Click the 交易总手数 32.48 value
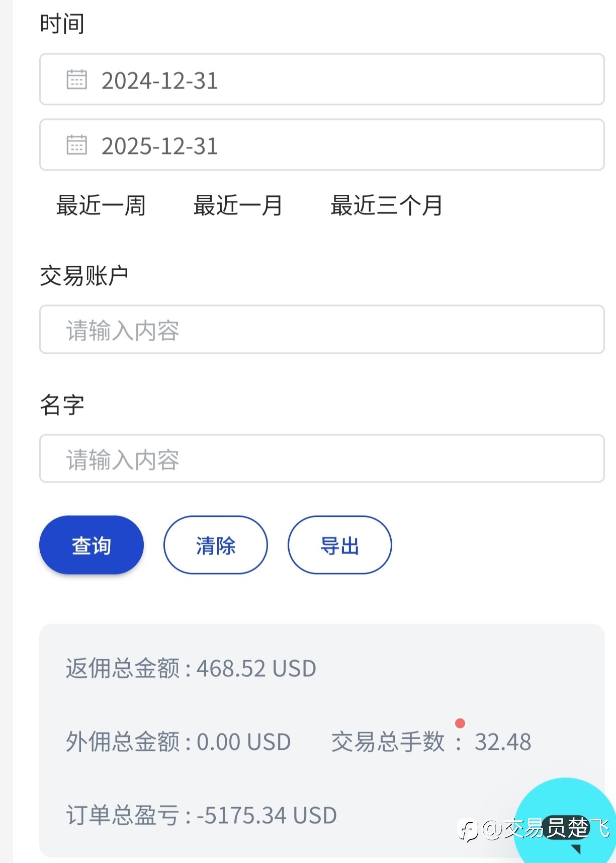This screenshot has height=863, width=616. click(502, 742)
